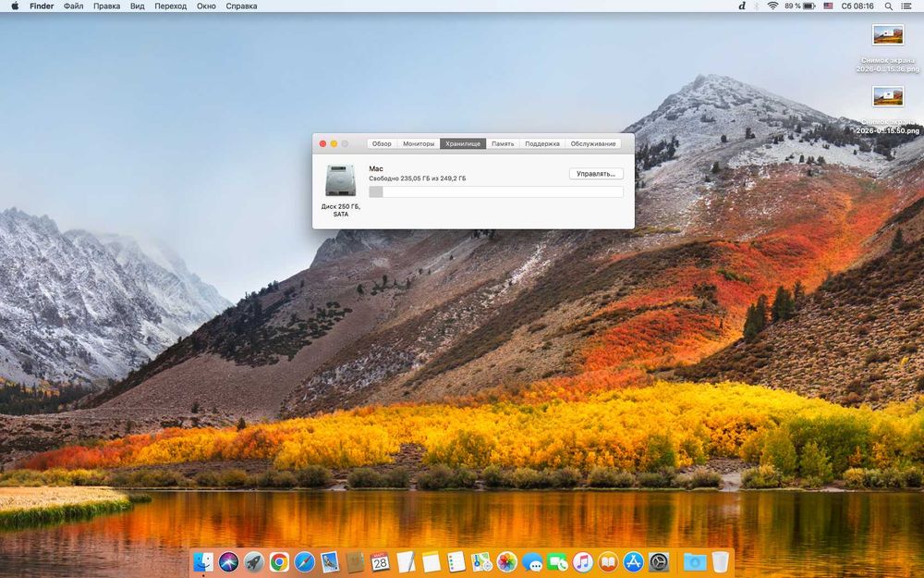Open the Trash in Dock
The height and width of the screenshot is (578, 924).
tap(720, 562)
